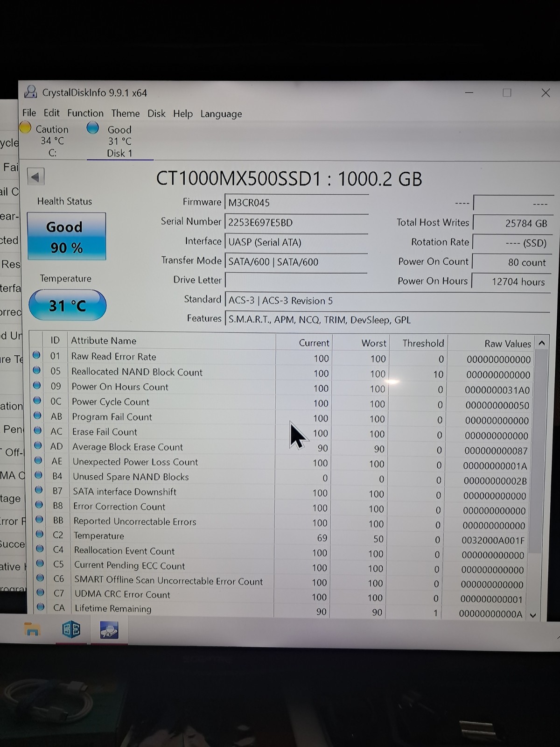The height and width of the screenshot is (747, 560).
Task: Click status icon for SATA interface Downshift
Action: click(x=39, y=490)
